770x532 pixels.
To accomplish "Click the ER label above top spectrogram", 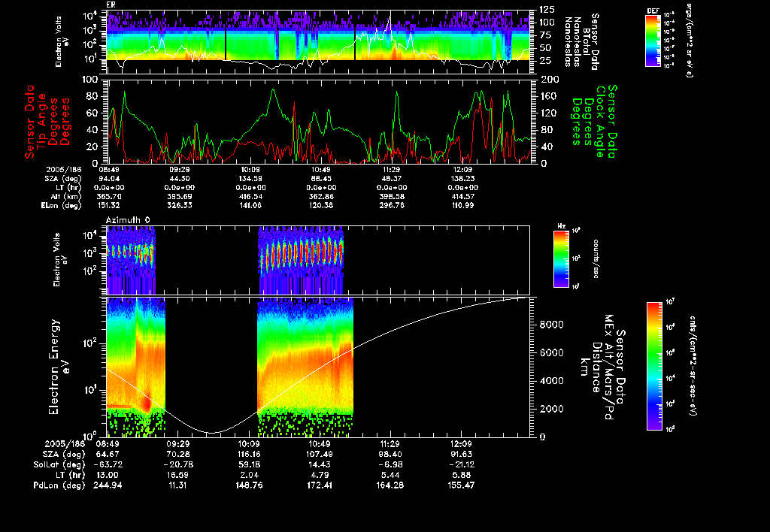I will point(111,5).
